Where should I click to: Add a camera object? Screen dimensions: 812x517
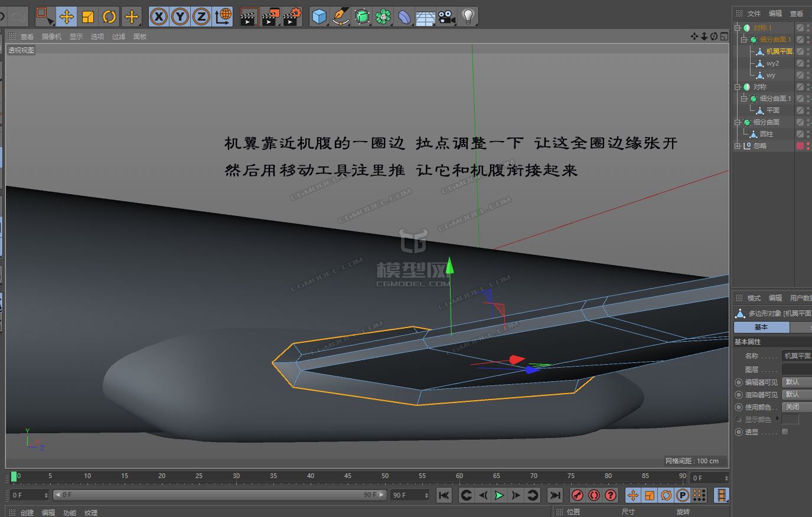pyautogui.click(x=447, y=17)
